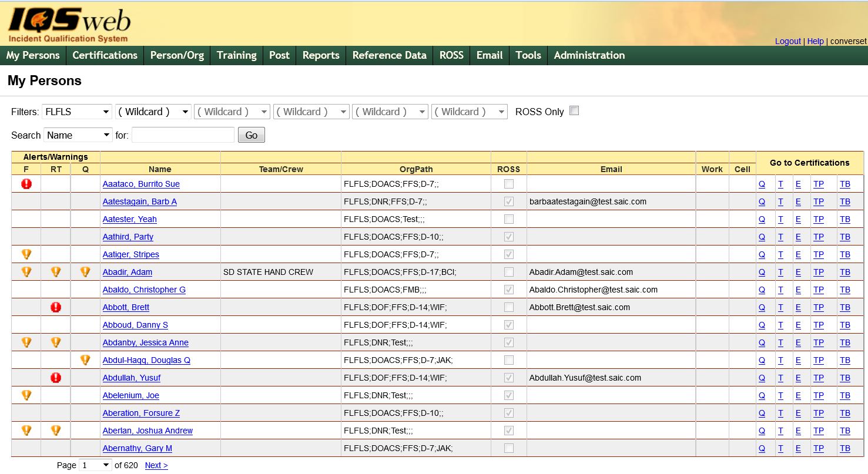Click the Q certification link for Aatestagain, Barb A

(762, 201)
